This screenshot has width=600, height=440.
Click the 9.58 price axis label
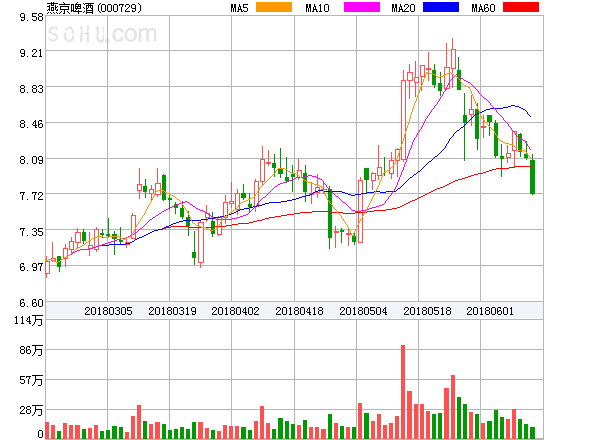(31, 17)
